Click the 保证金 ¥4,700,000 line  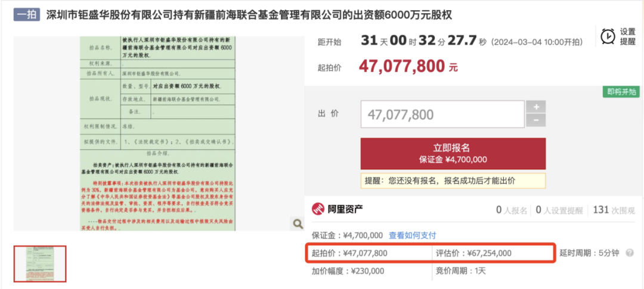tap(348, 235)
